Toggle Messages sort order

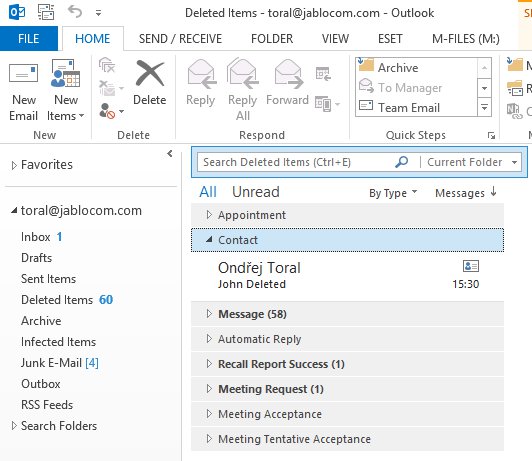[466, 193]
